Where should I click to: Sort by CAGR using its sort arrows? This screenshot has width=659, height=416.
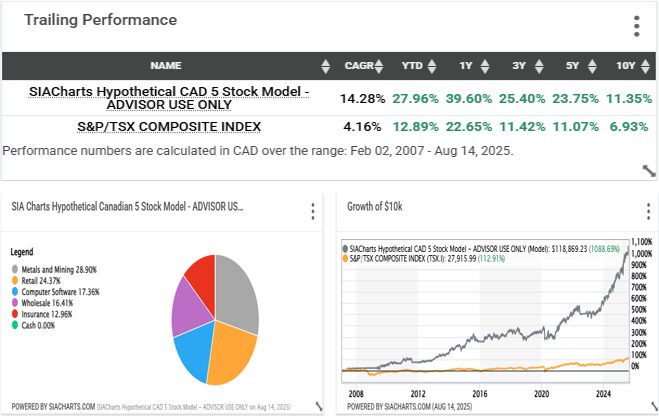click(381, 66)
